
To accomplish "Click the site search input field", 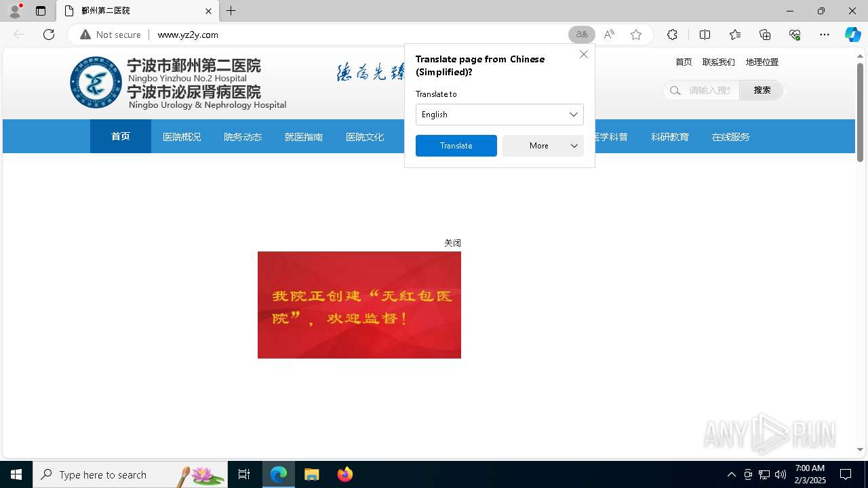I will [x=709, y=90].
